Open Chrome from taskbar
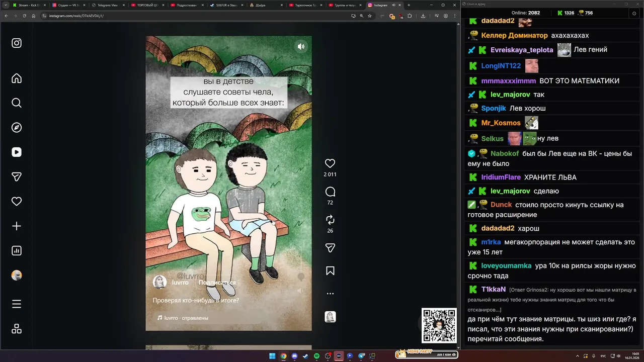Screen dimensions: 644x362 tap(283, 356)
